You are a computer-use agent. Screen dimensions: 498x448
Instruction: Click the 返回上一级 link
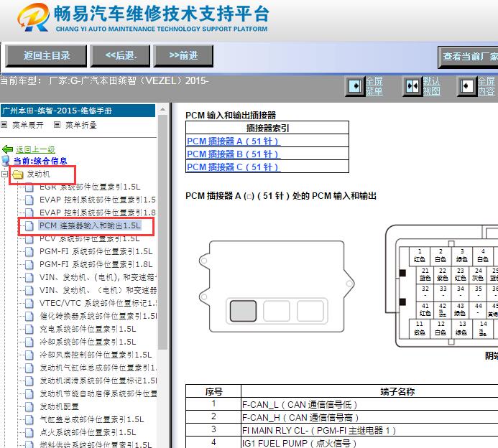36,149
